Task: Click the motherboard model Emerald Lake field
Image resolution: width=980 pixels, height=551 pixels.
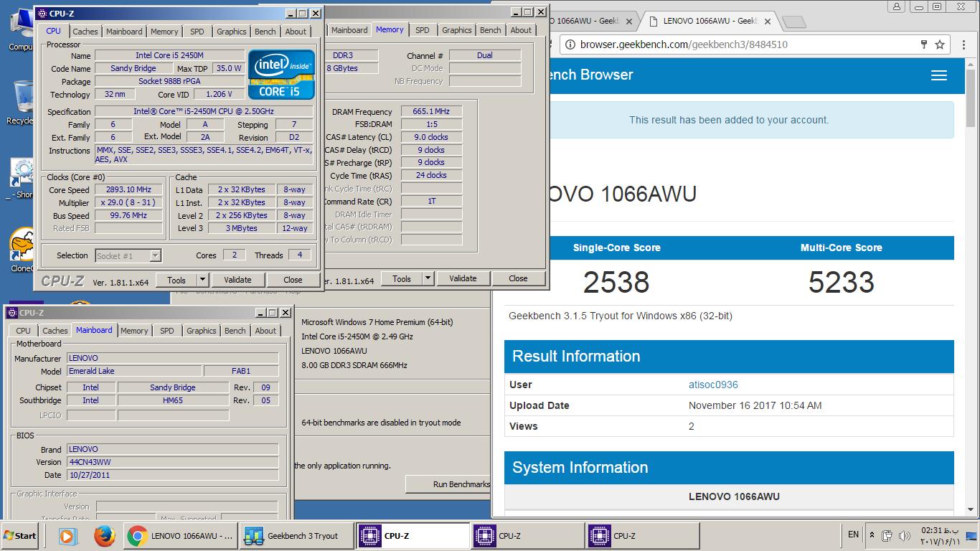Action: (x=135, y=371)
